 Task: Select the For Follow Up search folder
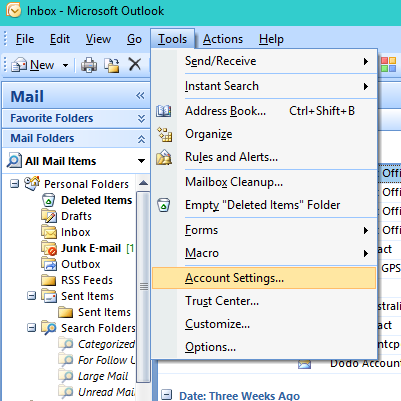click(106, 360)
